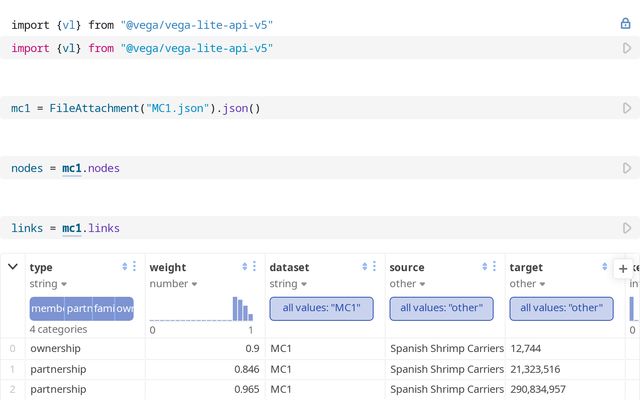Run the nodes cell
640x400 pixels.
[627, 168]
